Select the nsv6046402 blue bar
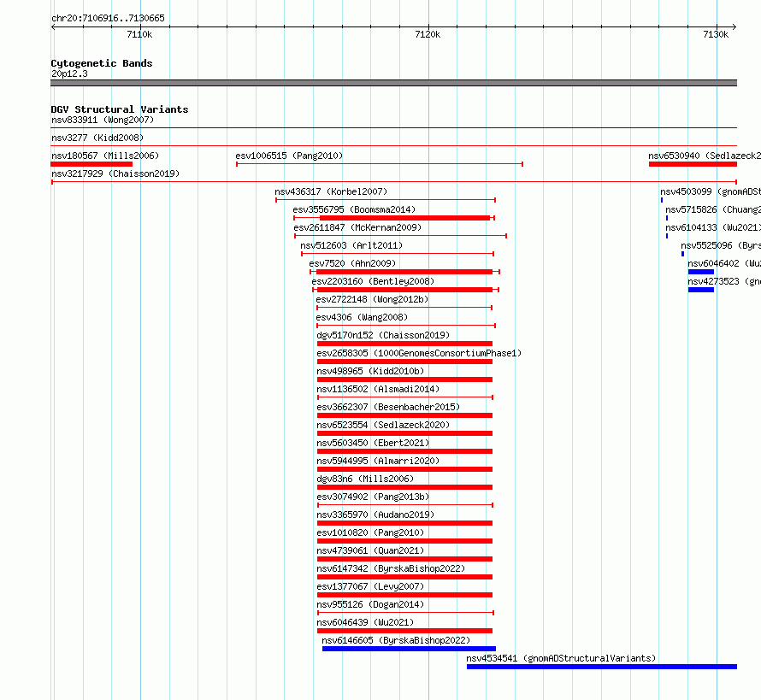 [x=701, y=272]
